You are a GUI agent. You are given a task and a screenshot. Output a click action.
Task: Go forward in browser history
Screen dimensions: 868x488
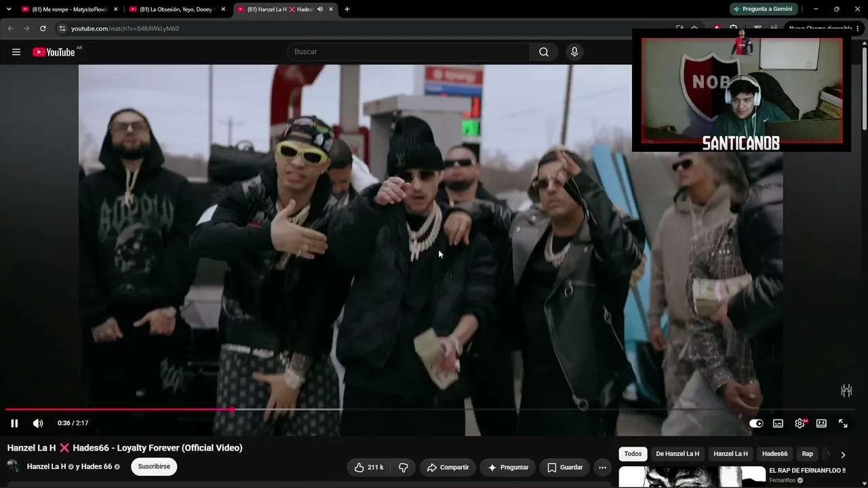pyautogui.click(x=26, y=28)
